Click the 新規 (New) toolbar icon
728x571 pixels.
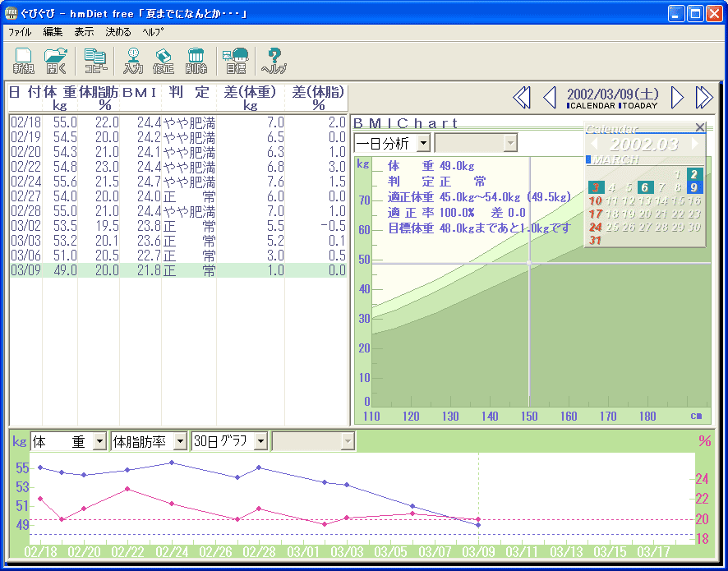click(x=23, y=60)
